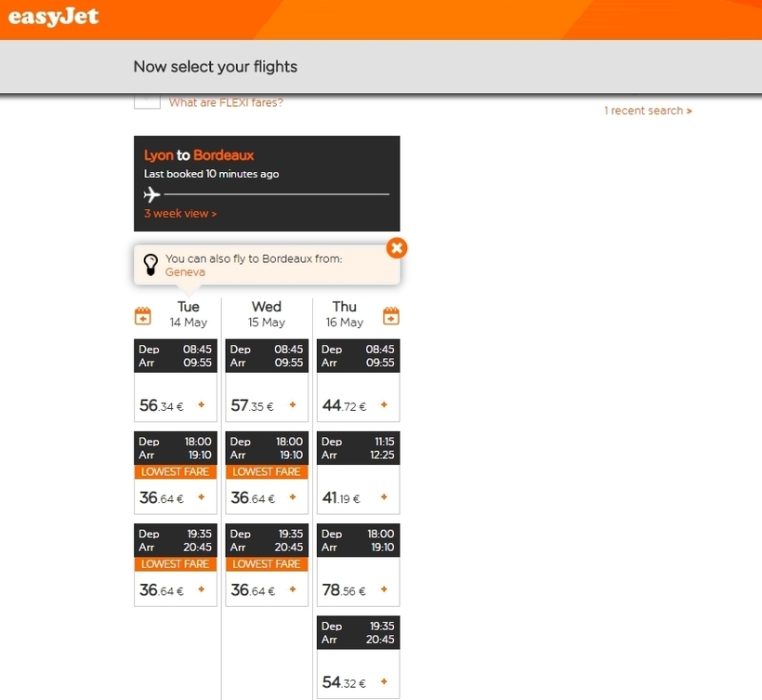Choose Thursday 11:15 flight at 41.19 €

[358, 472]
